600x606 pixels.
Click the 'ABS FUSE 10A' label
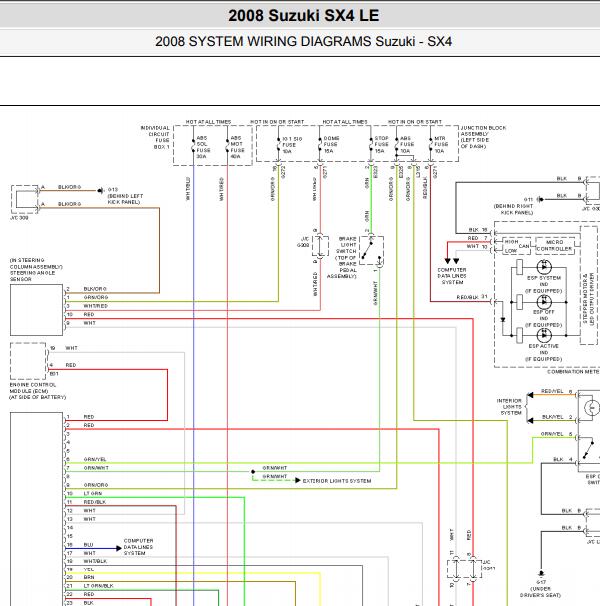point(407,145)
